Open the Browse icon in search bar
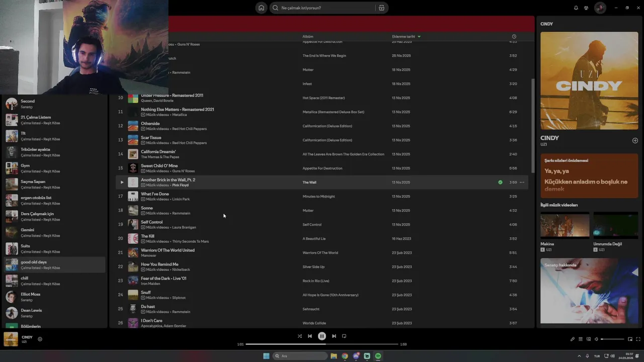Screen dimensions: 644x362 [381, 8]
